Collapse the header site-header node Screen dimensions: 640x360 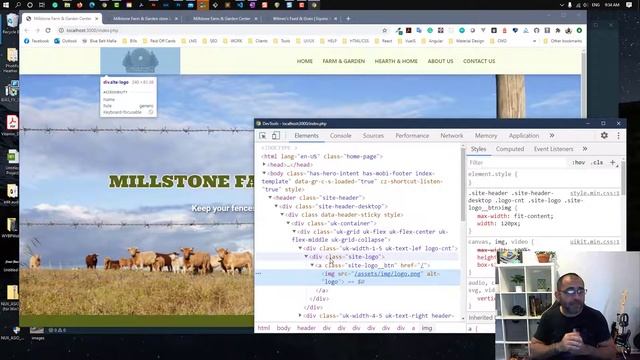270,198
